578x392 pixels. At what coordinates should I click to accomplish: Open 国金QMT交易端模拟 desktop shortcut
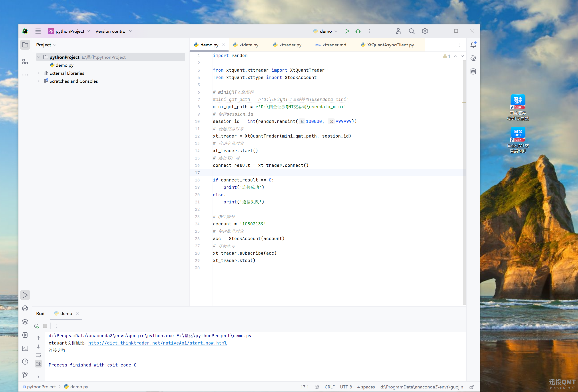click(x=518, y=140)
